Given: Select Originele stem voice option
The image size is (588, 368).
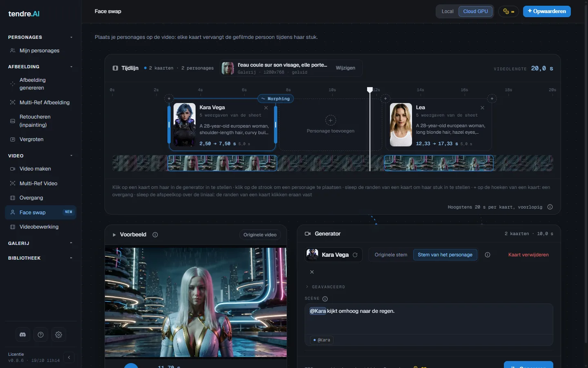Looking at the screenshot, I should (391, 255).
